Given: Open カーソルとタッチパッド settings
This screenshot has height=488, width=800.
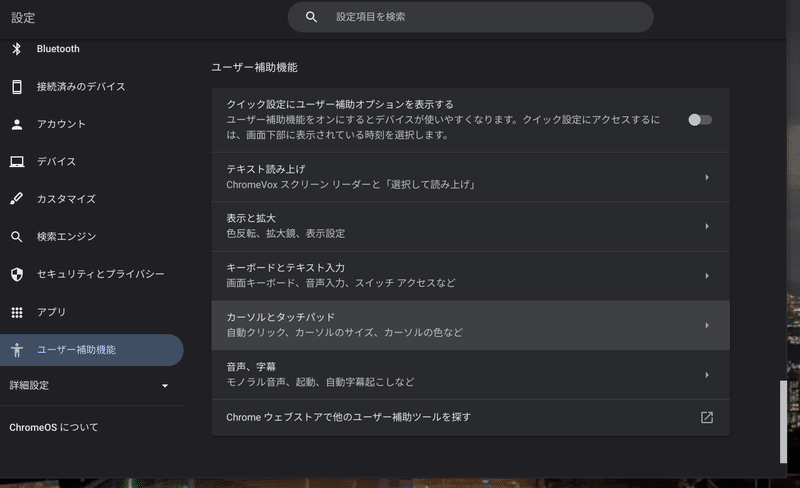Looking at the screenshot, I should [x=470, y=325].
